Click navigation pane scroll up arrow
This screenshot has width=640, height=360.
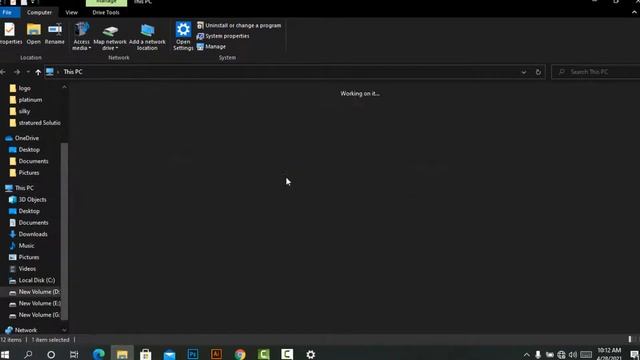tap(64, 87)
